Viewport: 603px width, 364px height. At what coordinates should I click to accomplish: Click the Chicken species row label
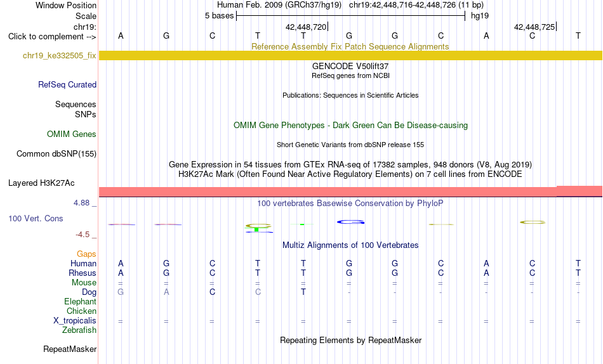coord(81,311)
